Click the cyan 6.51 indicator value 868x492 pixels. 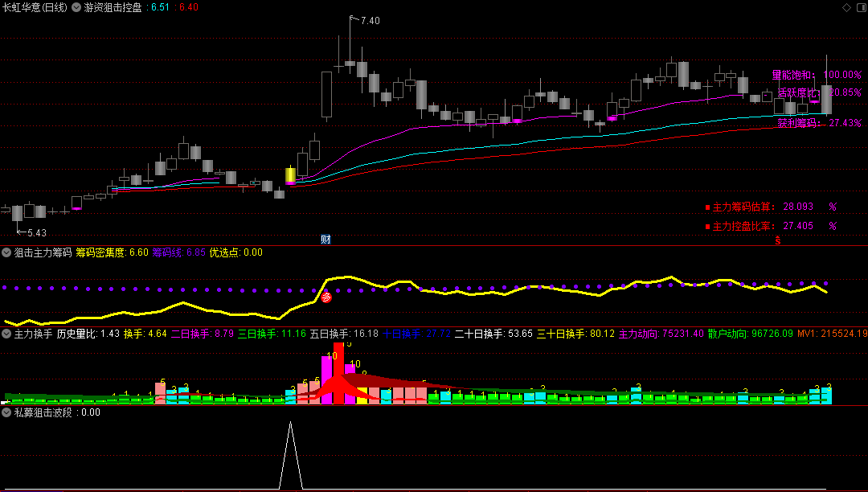click(x=160, y=7)
